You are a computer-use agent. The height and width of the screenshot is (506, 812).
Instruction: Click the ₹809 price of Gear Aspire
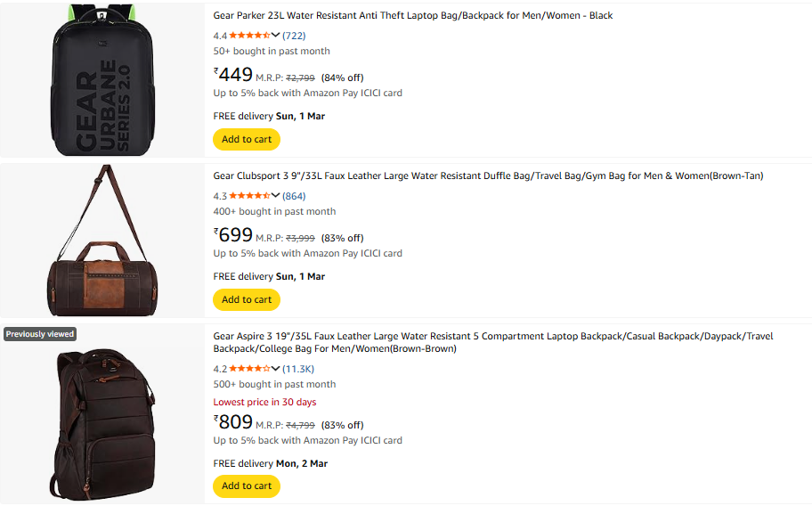point(233,422)
